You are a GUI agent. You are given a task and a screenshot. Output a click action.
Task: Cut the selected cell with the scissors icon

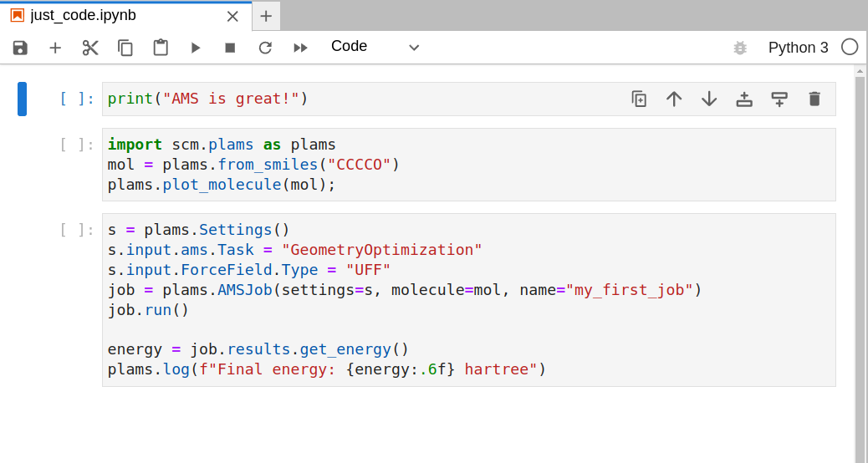pyautogui.click(x=90, y=48)
